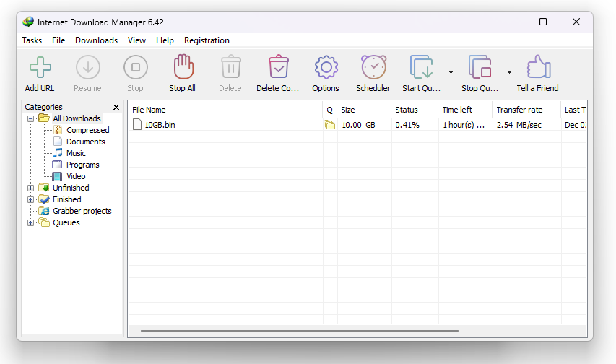Screen dimensions: 616x364
Task: Expand the Unfinished category tree node
Action: pos(30,188)
